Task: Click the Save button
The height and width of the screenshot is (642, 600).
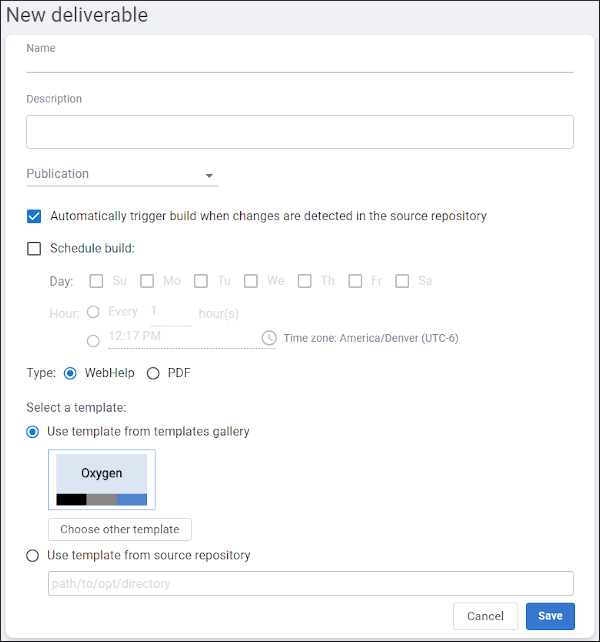Action: [550, 616]
